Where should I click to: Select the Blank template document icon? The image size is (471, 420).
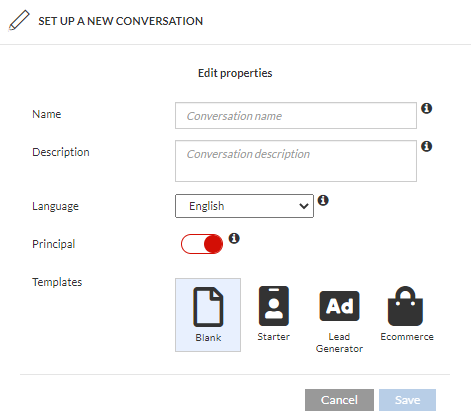coord(208,307)
